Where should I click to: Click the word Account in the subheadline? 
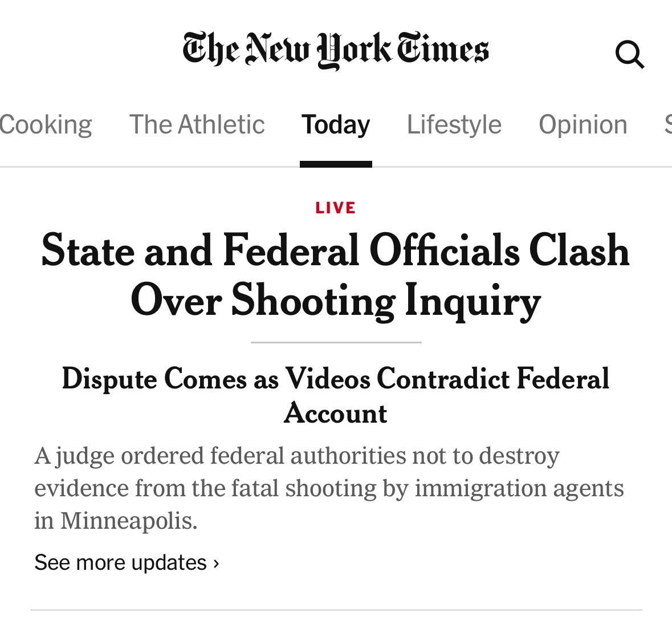click(336, 413)
